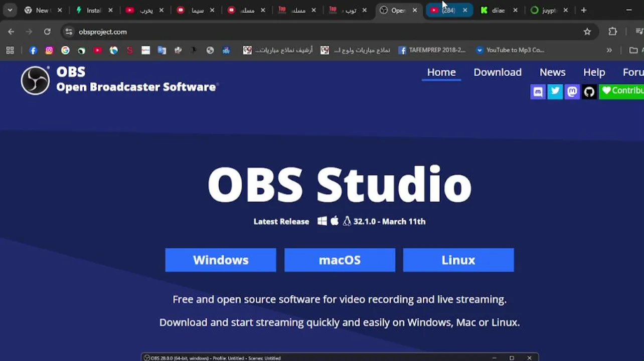Open OBS Twitter icon link
The image size is (644, 361).
click(555, 91)
